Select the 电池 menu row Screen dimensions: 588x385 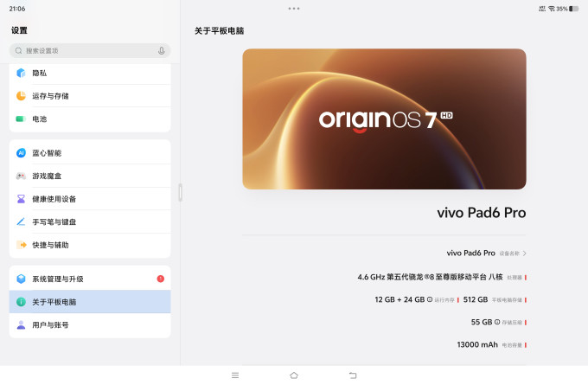(90, 119)
